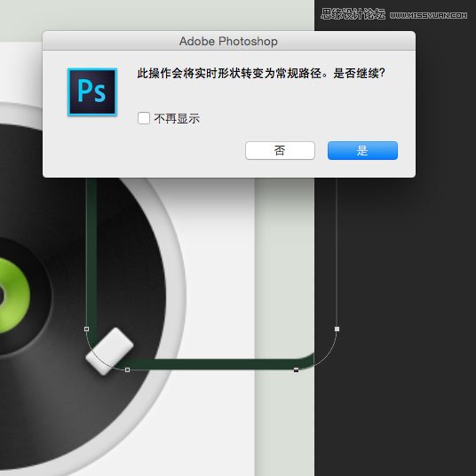476x476 pixels.
Task: Click the dialog text 此操作会将实时形状转变为常规路径
Action: coord(229,73)
